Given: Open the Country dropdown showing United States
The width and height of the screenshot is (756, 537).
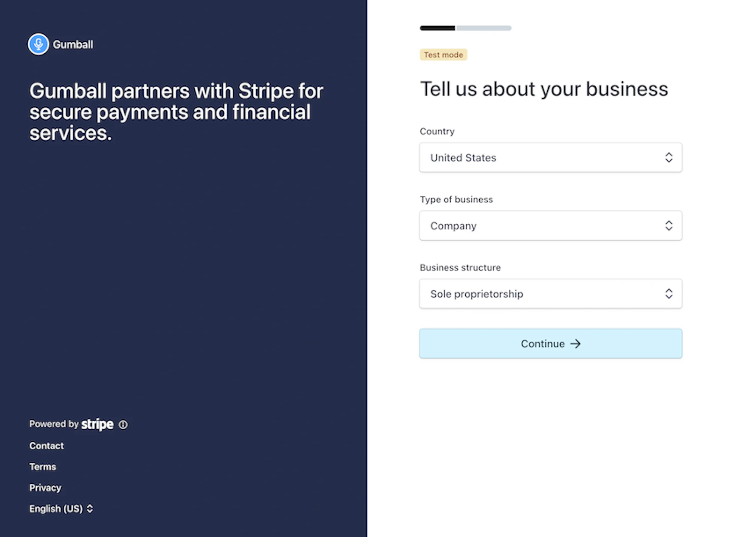Looking at the screenshot, I should (551, 158).
